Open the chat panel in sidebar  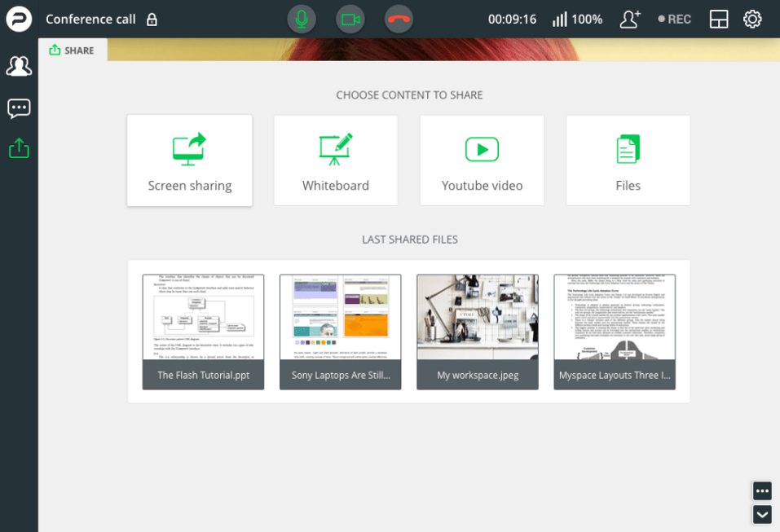(x=19, y=108)
